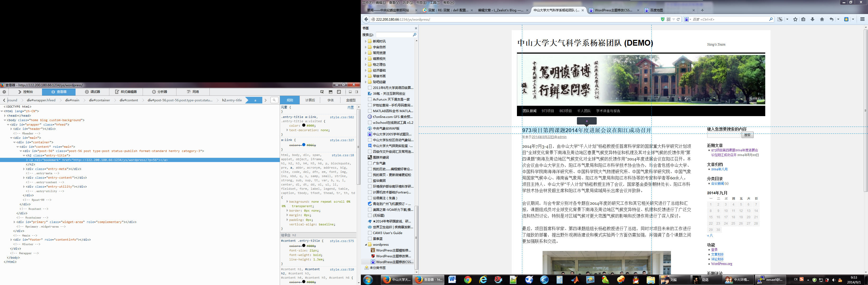Image resolution: width=868 pixels, height=285 pixels.
Task: Open the devtools settings gear
Action: click(4, 92)
